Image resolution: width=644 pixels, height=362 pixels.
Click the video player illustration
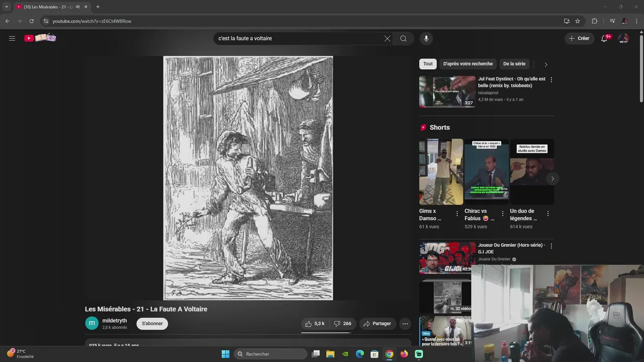pos(248,178)
